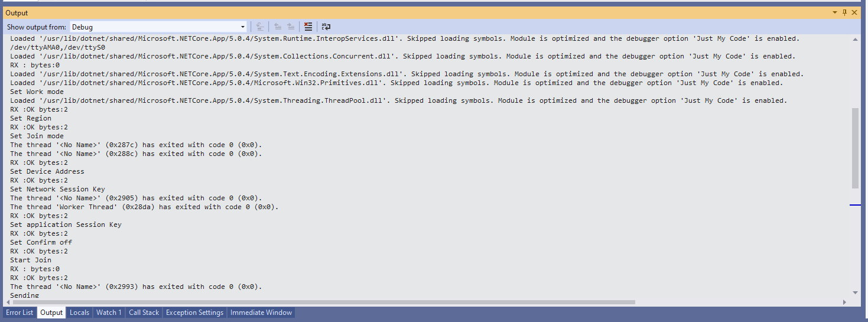Close the Output panel
This screenshot has height=322, width=868.
pyautogui.click(x=855, y=12)
